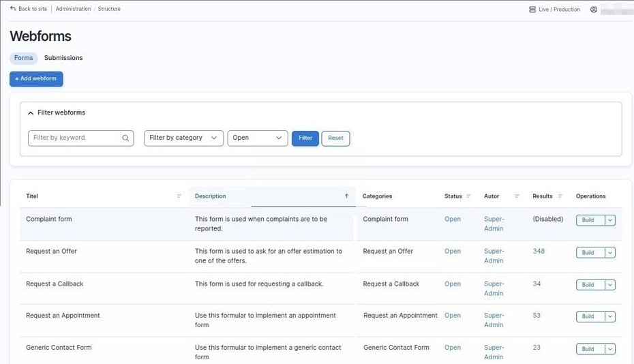Viewport: 634px width, 364px height.
Task: Click the Filter by keyword input field
Action: tap(75, 138)
